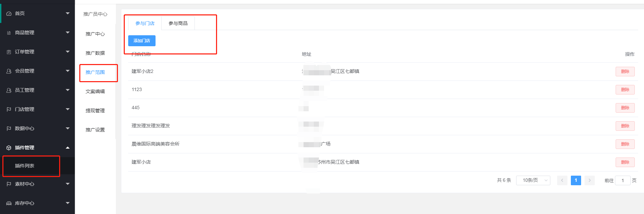Screen dimensions: 644x214
Task: Delete the 建军小店2 store row
Action: pos(625,72)
